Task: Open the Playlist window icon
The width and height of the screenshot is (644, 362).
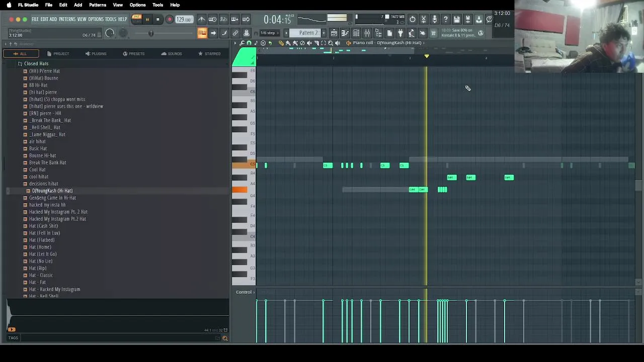Action: [x=334, y=33]
